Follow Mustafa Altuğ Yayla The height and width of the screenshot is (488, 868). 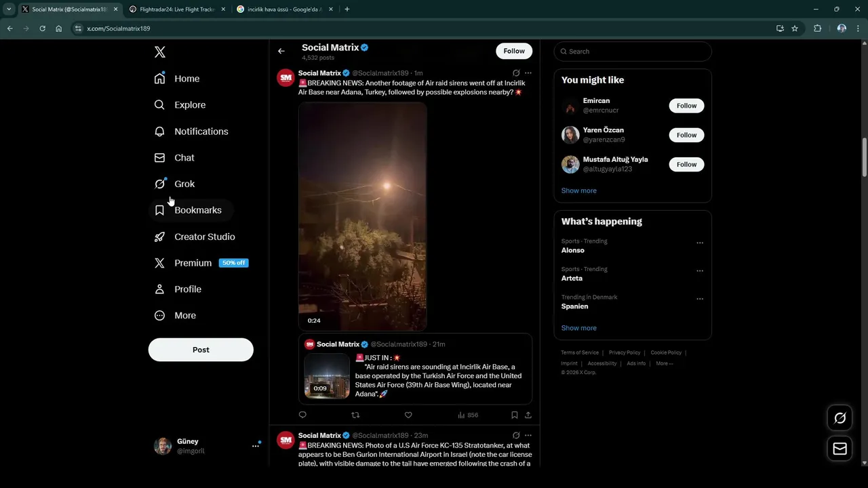point(686,164)
